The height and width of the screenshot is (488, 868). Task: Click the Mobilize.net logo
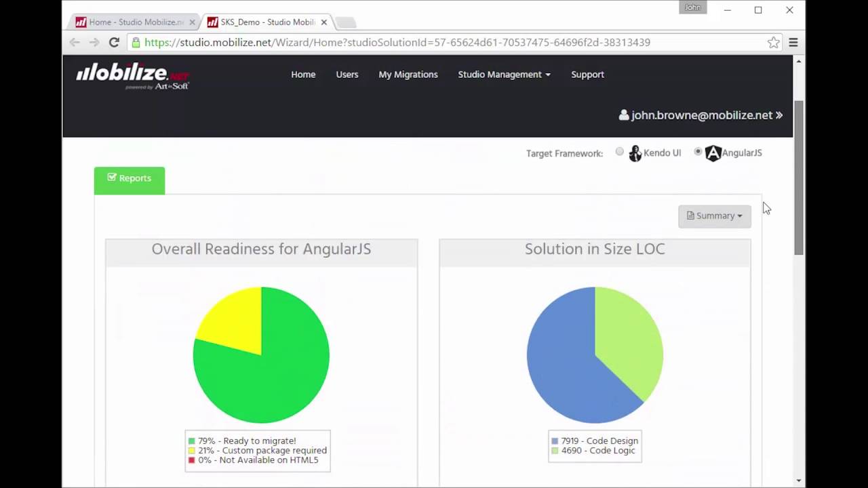point(132,76)
